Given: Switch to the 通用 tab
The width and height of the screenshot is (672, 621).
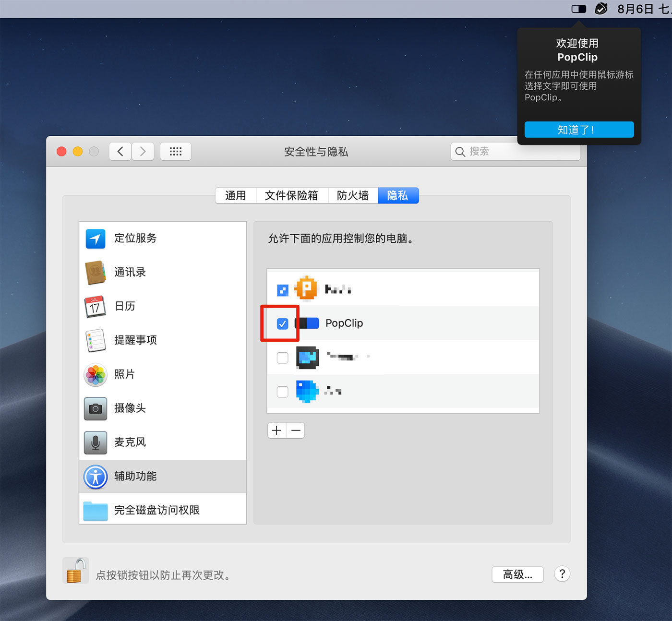Looking at the screenshot, I should (x=235, y=195).
